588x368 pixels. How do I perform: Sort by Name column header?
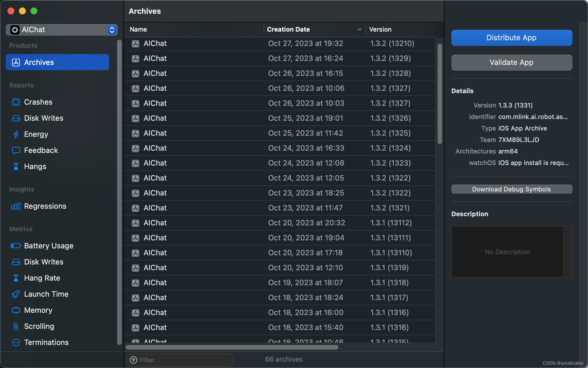click(138, 29)
